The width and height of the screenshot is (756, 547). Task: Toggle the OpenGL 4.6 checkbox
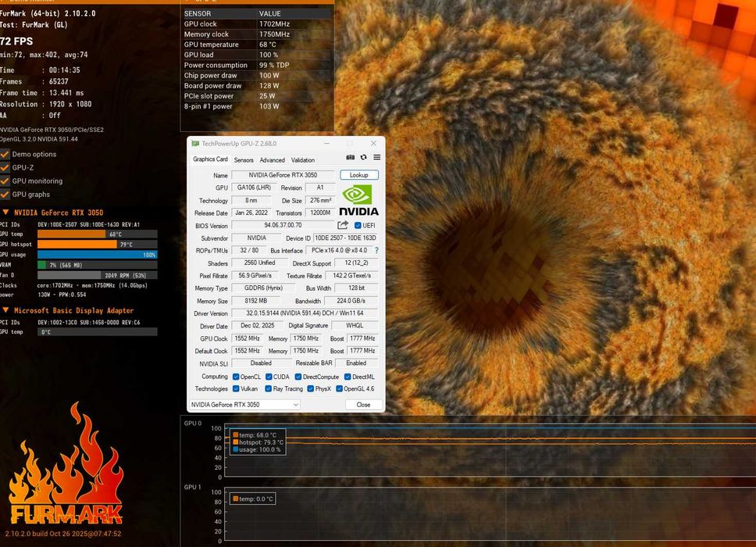point(340,389)
